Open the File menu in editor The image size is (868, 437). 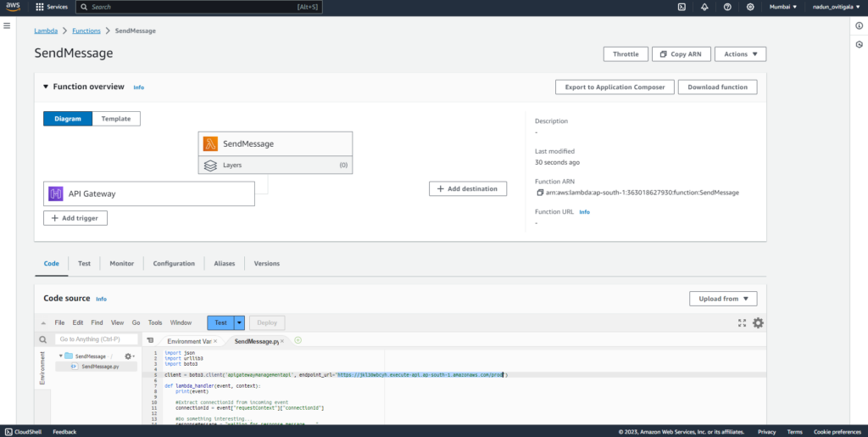tap(60, 323)
